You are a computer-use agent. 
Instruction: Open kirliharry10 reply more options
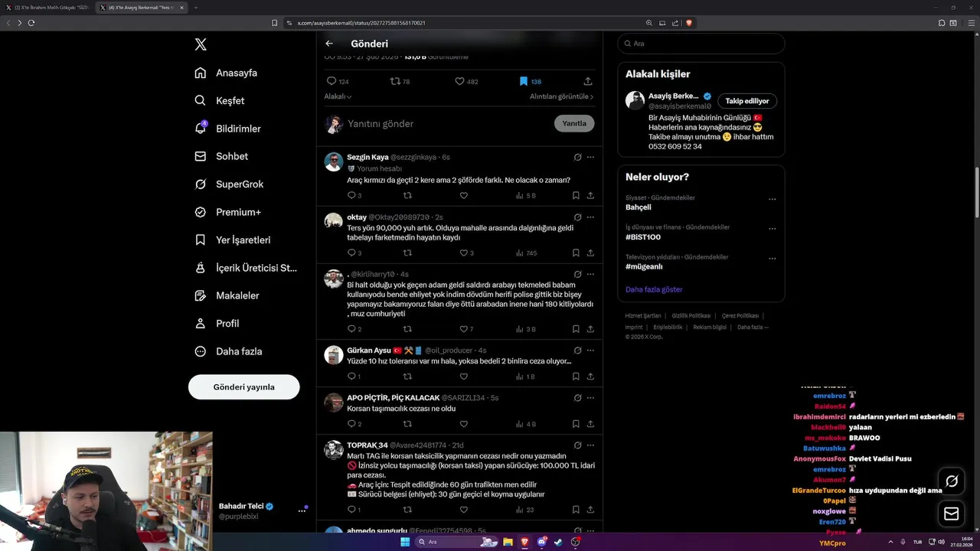[590, 274]
